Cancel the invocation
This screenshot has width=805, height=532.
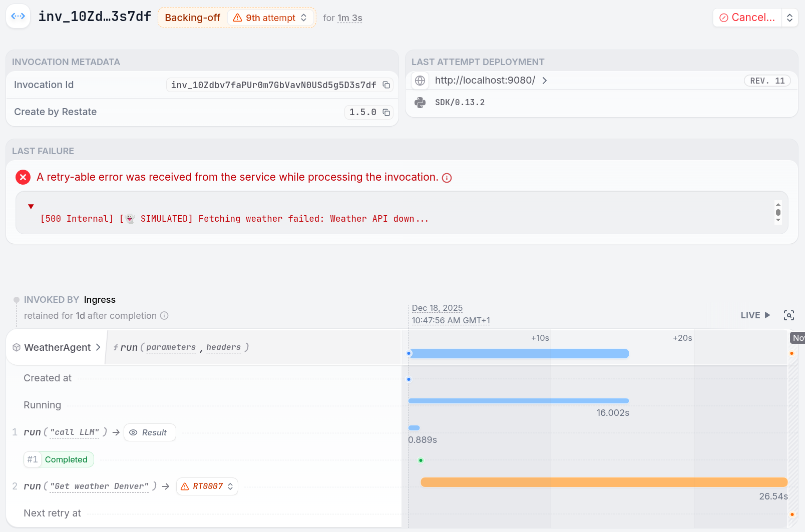click(747, 18)
